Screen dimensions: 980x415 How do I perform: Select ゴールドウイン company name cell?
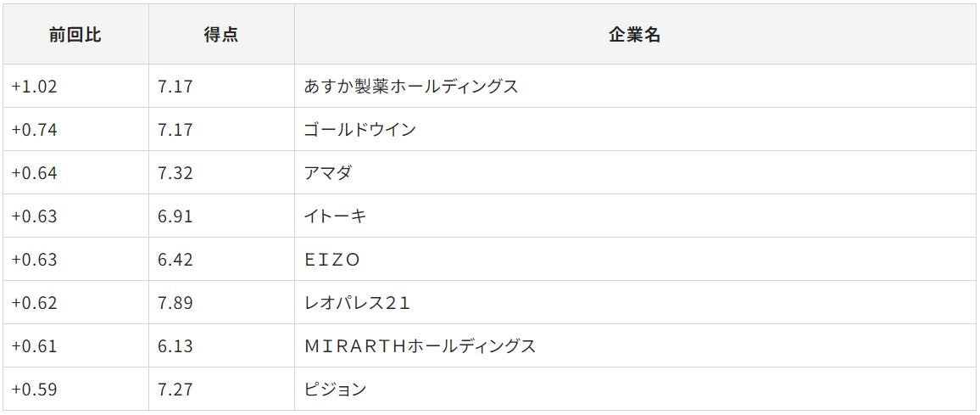[635, 129]
